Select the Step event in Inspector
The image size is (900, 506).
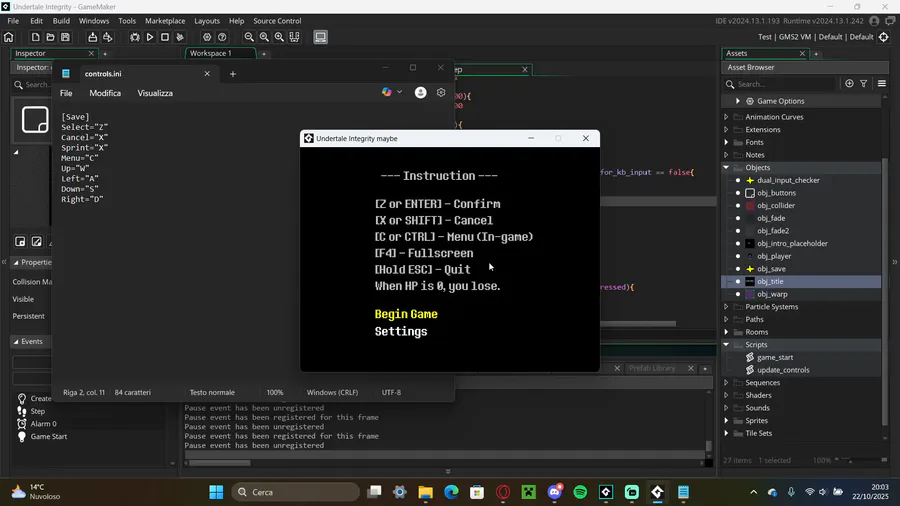click(38, 411)
